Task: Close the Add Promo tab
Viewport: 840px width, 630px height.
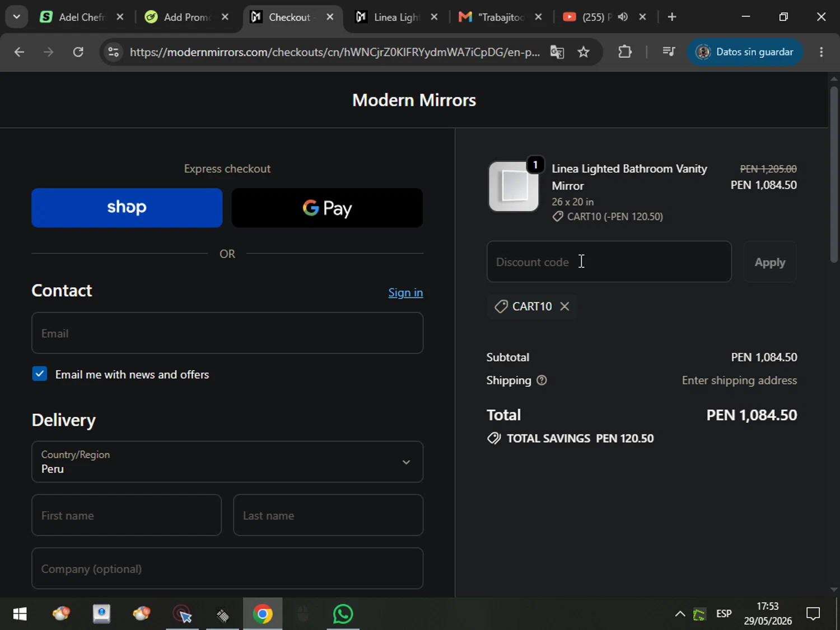Action: [x=225, y=17]
